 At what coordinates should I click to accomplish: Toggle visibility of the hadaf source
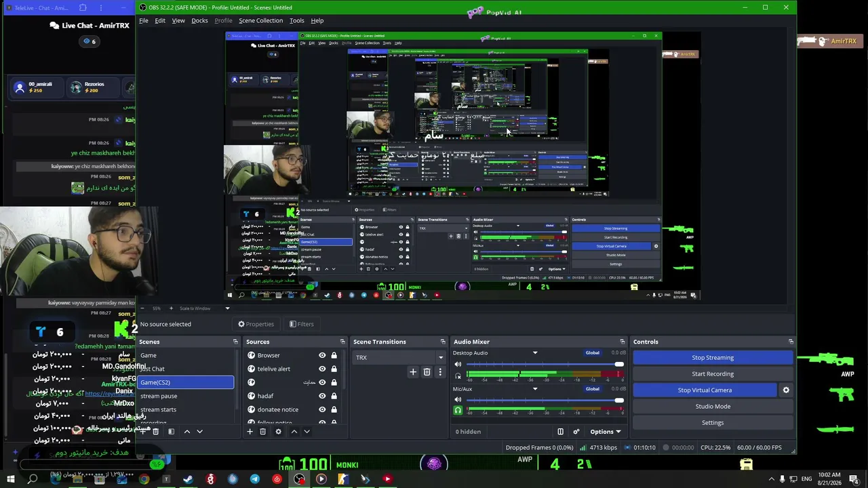[x=322, y=396]
